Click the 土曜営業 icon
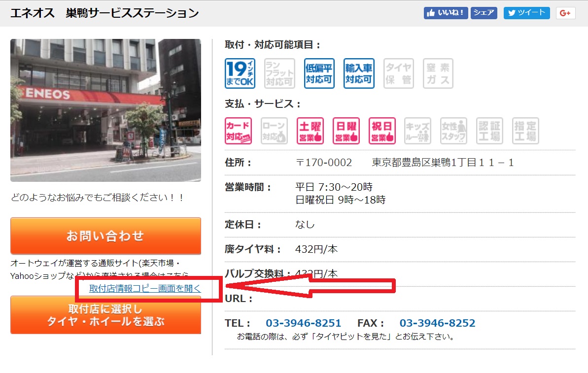 (x=310, y=131)
